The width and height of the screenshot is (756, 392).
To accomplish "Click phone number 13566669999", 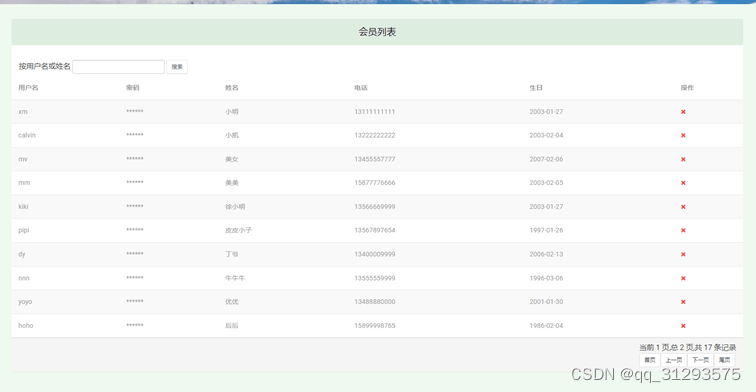I will [x=375, y=207].
